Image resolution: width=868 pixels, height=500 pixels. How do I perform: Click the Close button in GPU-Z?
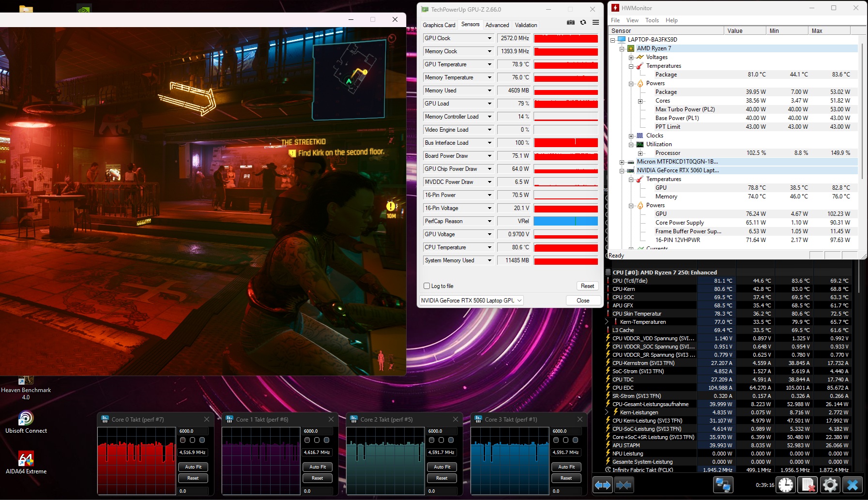tap(583, 301)
